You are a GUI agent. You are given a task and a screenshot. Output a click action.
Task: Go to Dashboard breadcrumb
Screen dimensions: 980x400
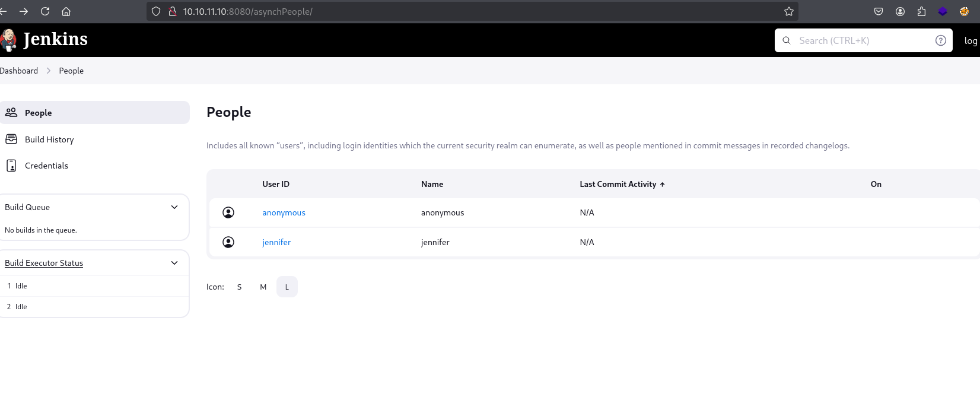[x=18, y=71]
